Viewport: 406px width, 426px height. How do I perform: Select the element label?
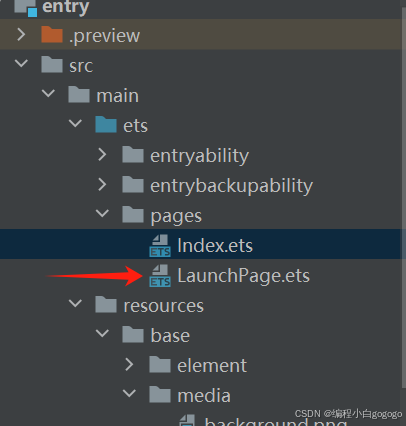pyautogui.click(x=212, y=365)
